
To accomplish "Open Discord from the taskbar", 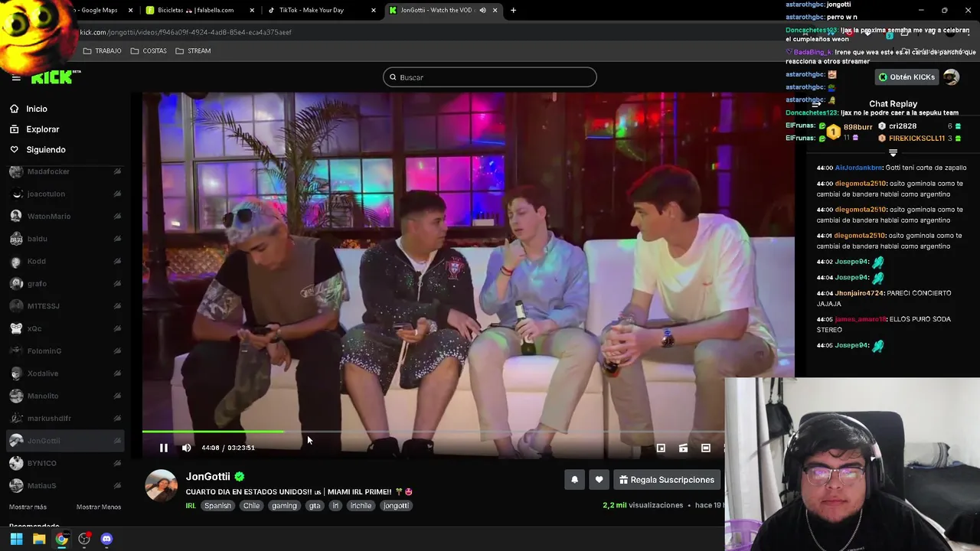I will click(x=106, y=539).
